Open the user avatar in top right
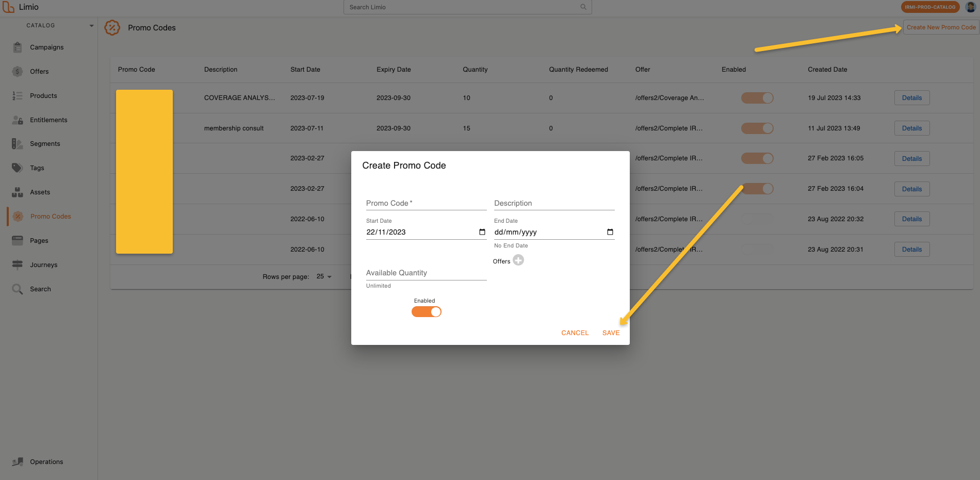The width and height of the screenshot is (980, 480). (x=970, y=7)
